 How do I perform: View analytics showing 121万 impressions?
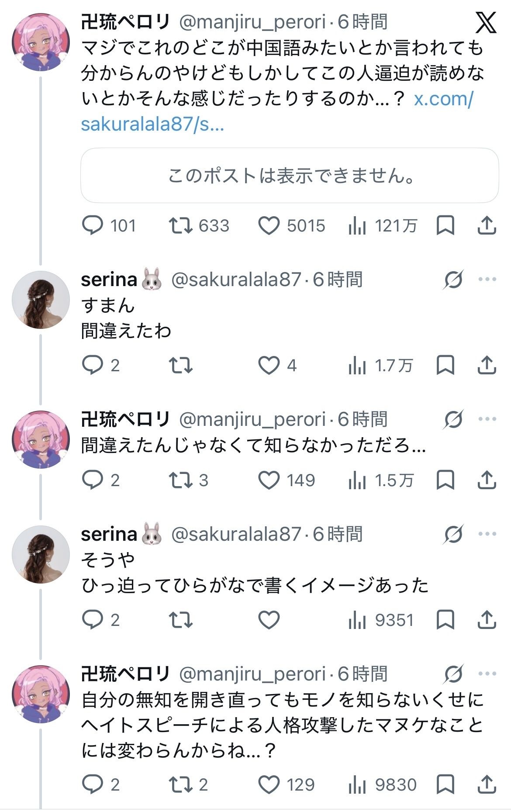click(357, 226)
